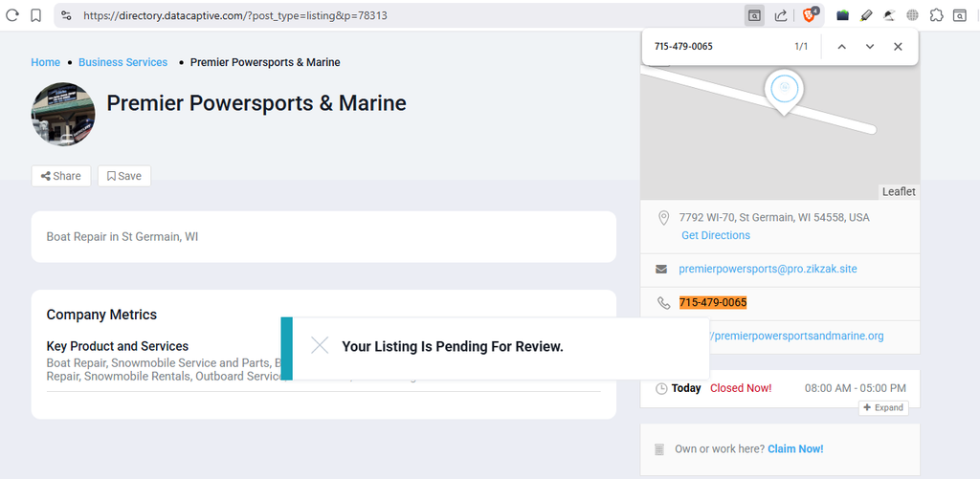This screenshot has width=980, height=479.
Task: Click the rightmost search window toolbar icon
Action: [x=959, y=15]
